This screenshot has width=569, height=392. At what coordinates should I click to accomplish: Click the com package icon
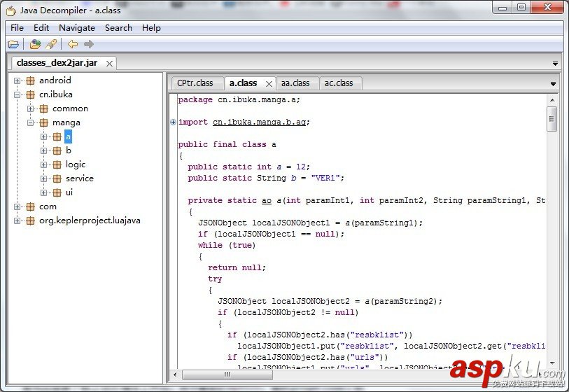pos(31,206)
